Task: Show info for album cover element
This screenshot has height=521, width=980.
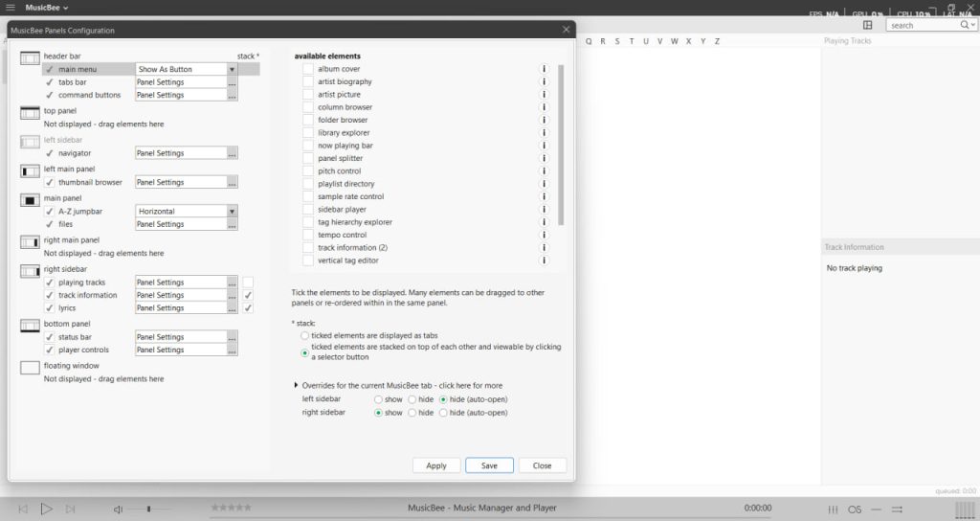Action: tap(544, 69)
